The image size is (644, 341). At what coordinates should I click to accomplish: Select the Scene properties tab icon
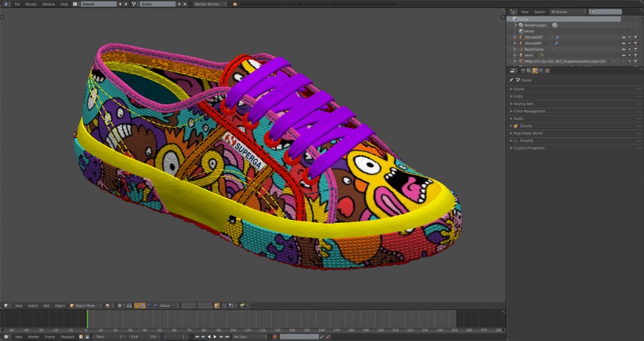coord(535,70)
